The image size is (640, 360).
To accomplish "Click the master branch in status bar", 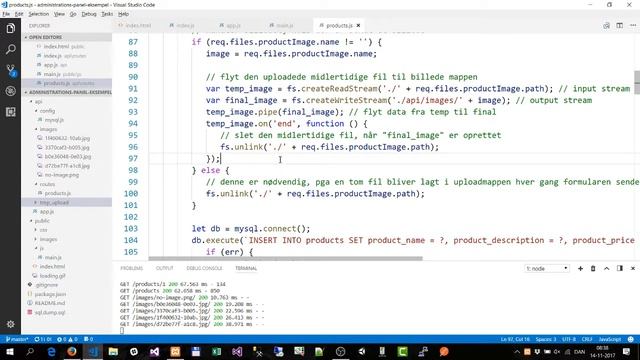I will click(16, 339).
